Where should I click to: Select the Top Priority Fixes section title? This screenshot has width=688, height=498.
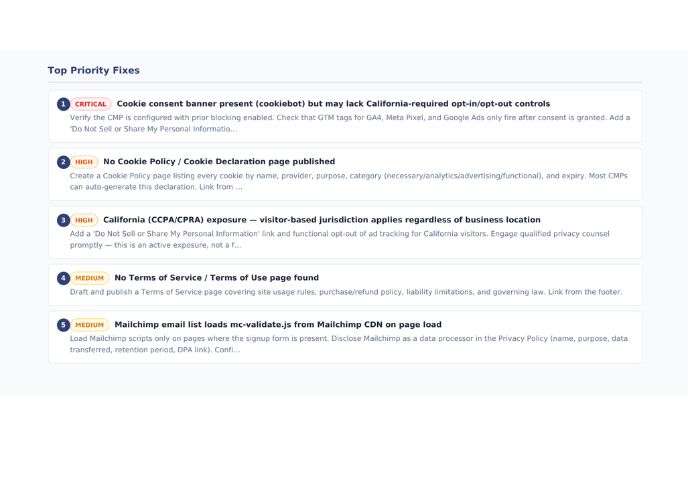click(93, 70)
